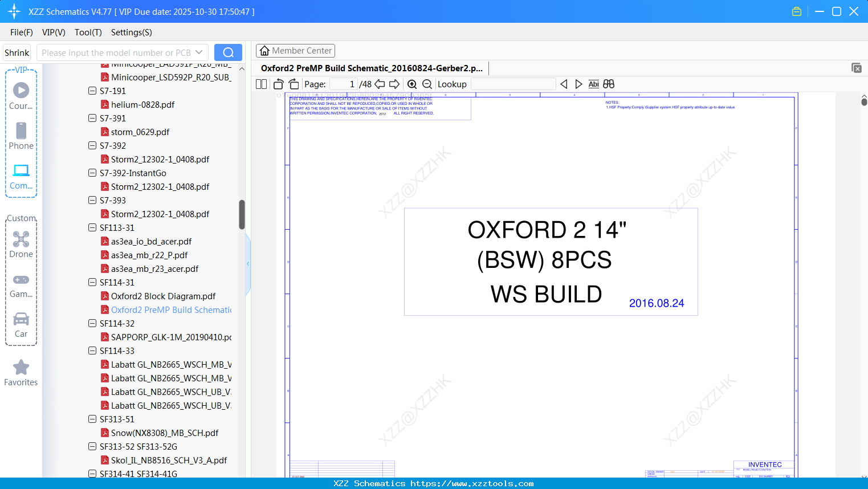Click the binoculars search icon
Viewport: 868px width, 489px height.
click(x=609, y=84)
